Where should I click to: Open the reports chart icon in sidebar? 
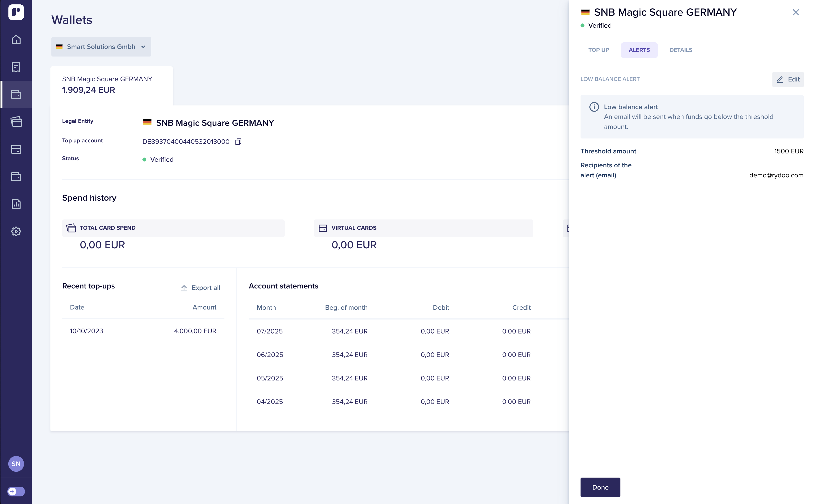(x=16, y=204)
